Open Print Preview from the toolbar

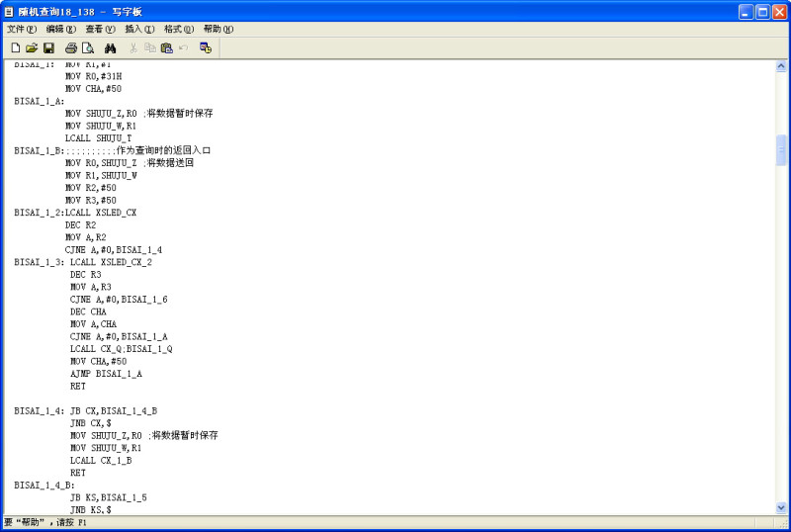pyautogui.click(x=88, y=47)
